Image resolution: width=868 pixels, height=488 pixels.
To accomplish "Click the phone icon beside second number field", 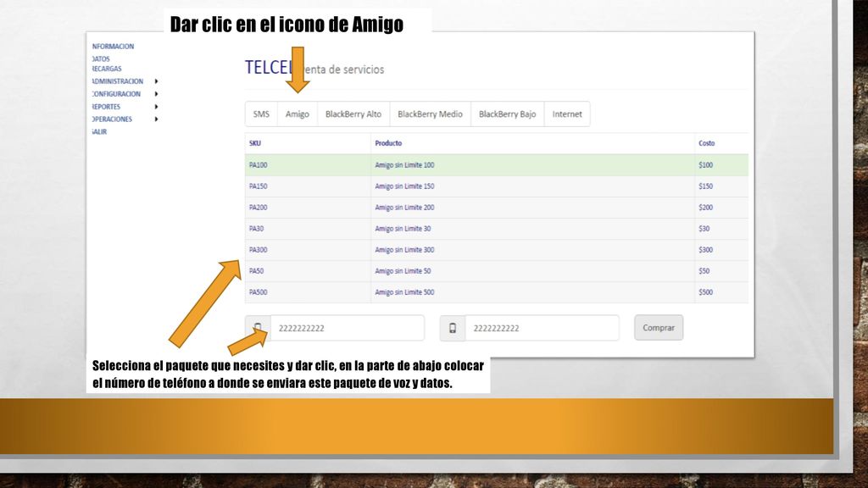I will (453, 328).
